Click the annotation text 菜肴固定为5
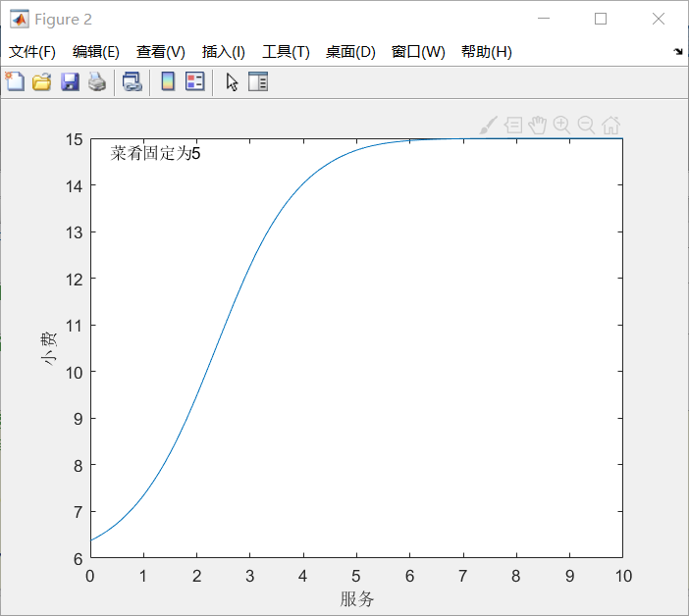Viewport: 689px width, 616px height. point(155,153)
